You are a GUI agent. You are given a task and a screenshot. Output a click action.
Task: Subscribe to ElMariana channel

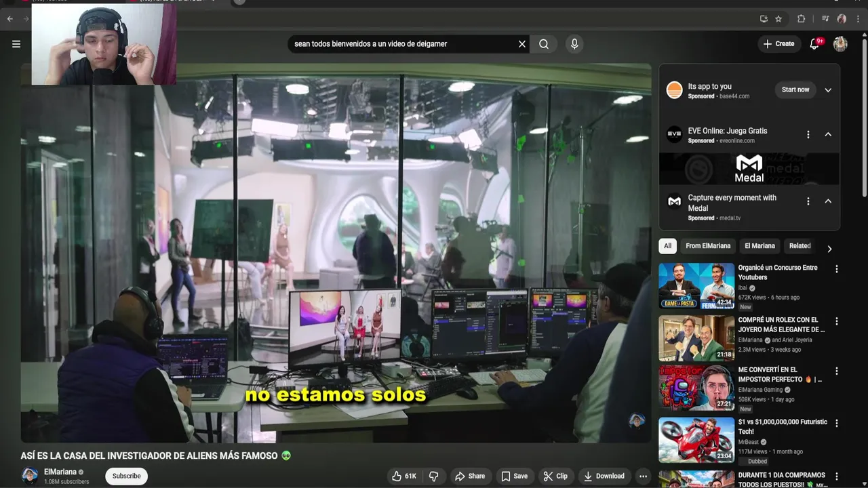click(x=126, y=476)
